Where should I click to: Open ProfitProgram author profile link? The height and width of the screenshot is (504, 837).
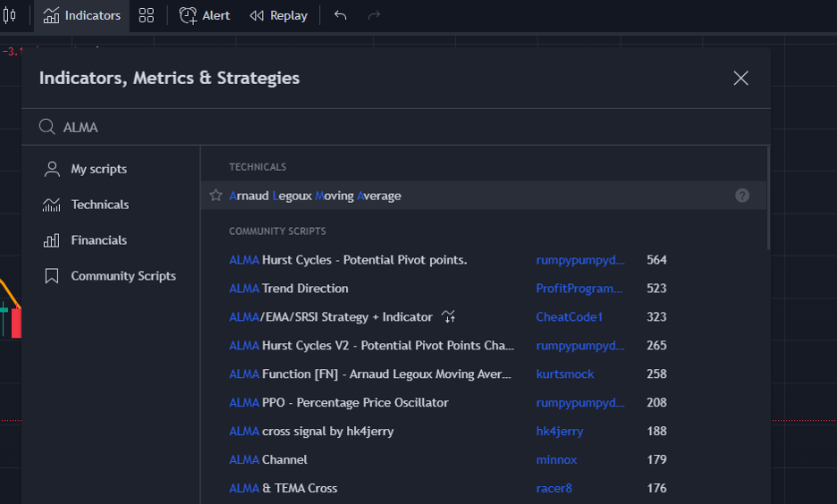pyautogui.click(x=579, y=289)
